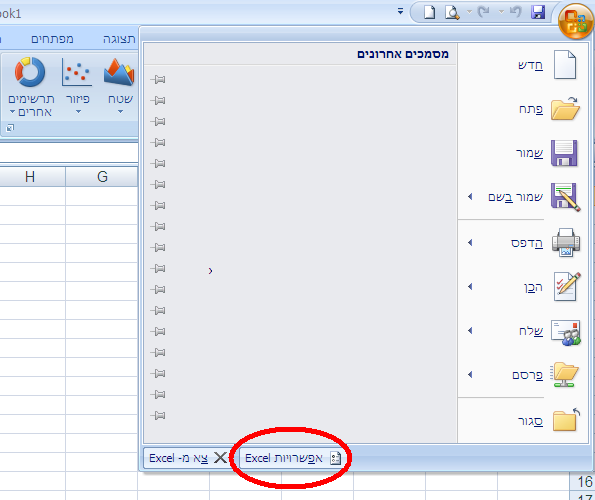Toggle the first pin in recent documents
The height and width of the screenshot is (500, 595).
[x=158, y=79]
